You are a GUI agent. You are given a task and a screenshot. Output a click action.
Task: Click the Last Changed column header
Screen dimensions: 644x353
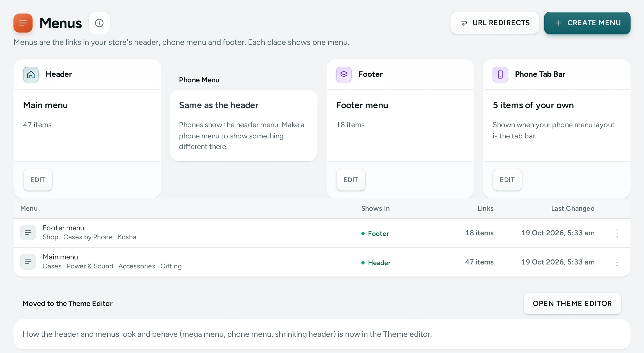tap(573, 208)
